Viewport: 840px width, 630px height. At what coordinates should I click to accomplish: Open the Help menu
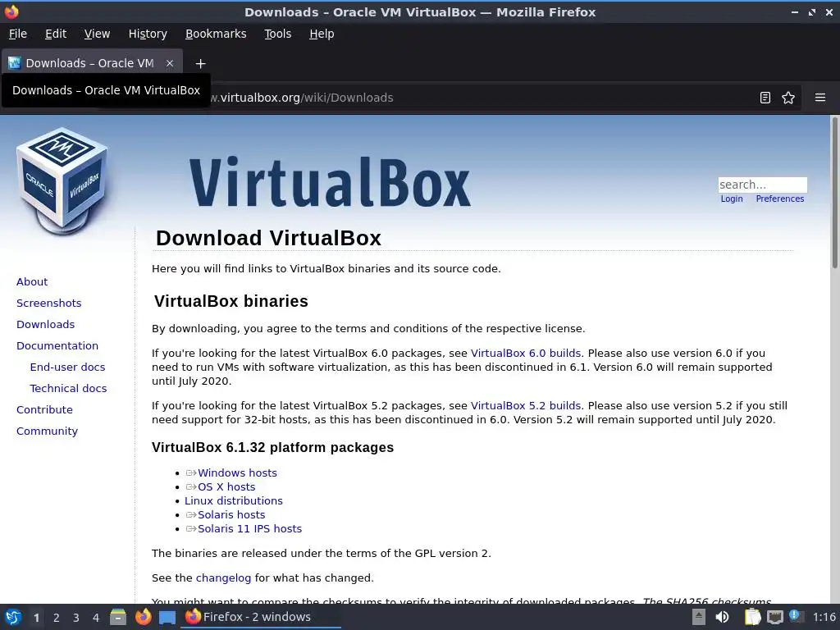(322, 34)
